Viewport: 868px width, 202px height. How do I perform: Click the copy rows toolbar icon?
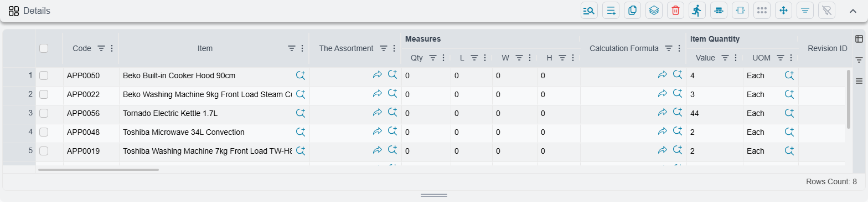632,10
